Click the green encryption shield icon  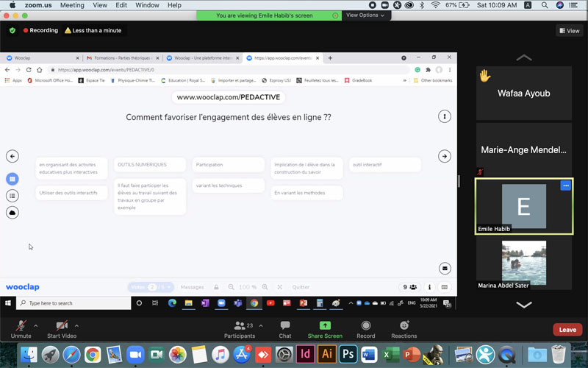[x=12, y=30]
